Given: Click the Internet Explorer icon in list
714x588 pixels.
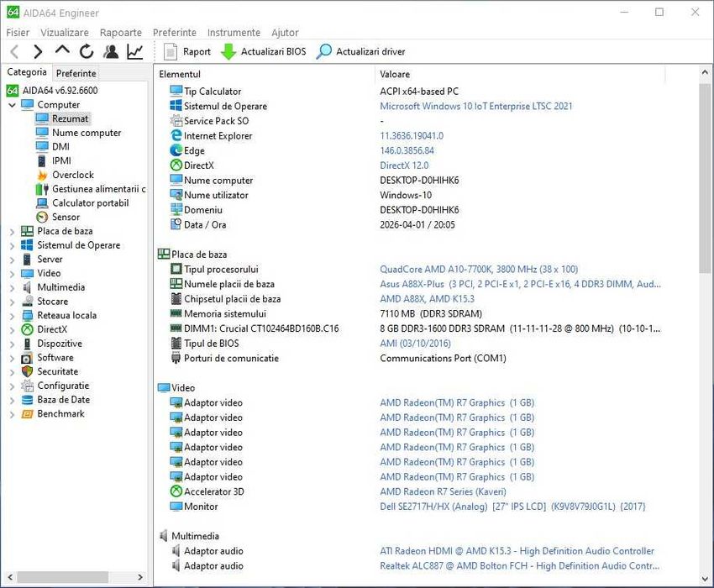Looking at the screenshot, I should pos(176,136).
